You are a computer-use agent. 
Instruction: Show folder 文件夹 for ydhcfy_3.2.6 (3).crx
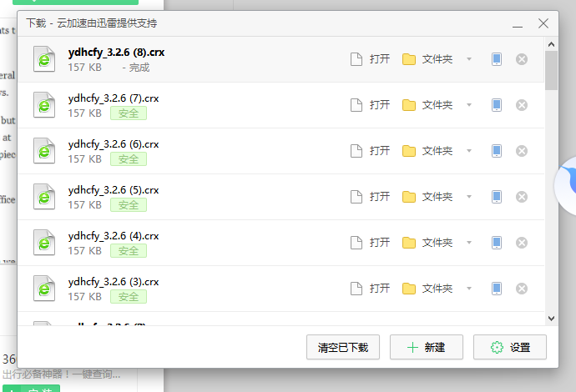pyautogui.click(x=427, y=289)
